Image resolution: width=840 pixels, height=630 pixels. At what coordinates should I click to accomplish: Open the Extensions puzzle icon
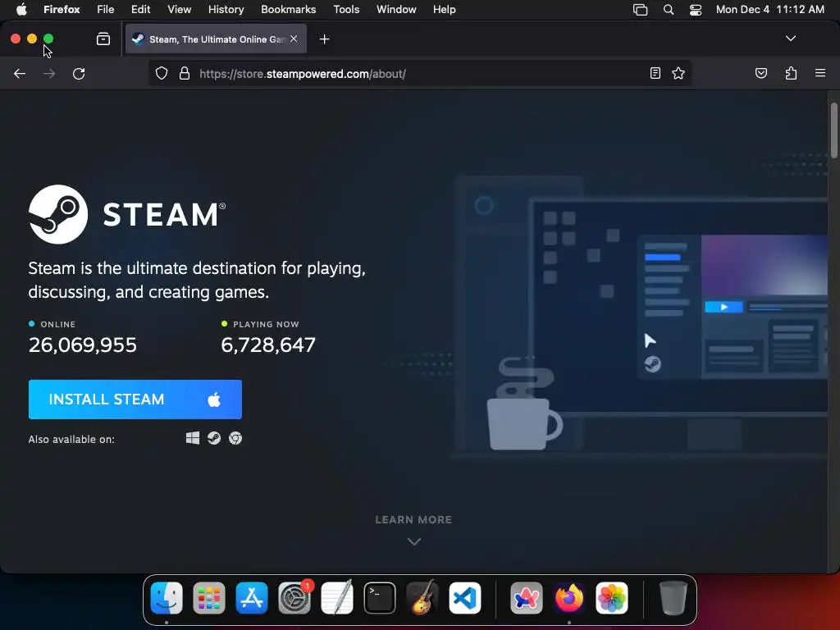tap(791, 73)
